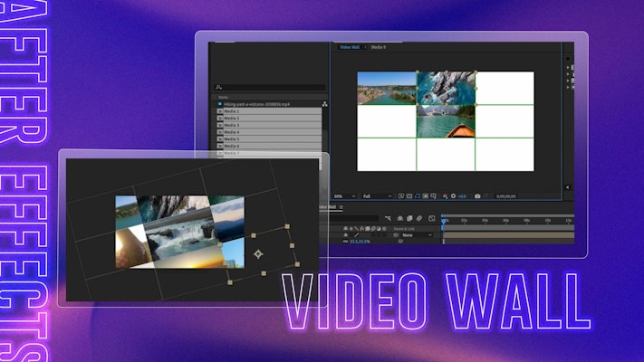Click the snapshot camera icon in viewer
This screenshot has height=362, width=644.
pos(477,195)
